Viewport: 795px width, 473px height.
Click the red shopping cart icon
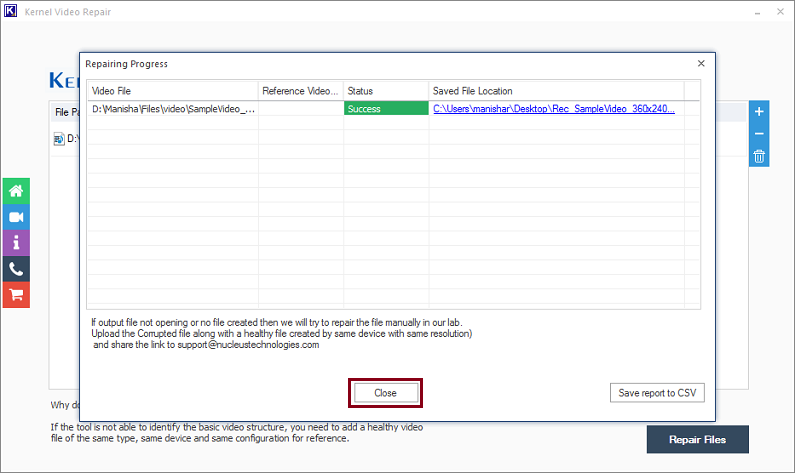pos(16,295)
